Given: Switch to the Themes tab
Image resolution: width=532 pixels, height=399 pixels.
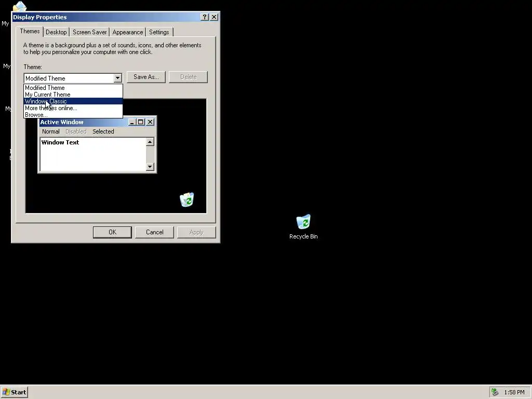Looking at the screenshot, I should pos(30,31).
